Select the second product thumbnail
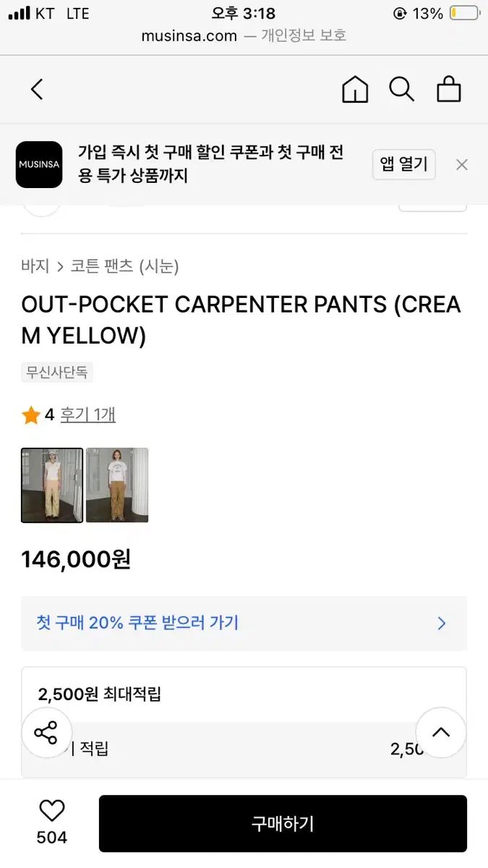 [117, 485]
